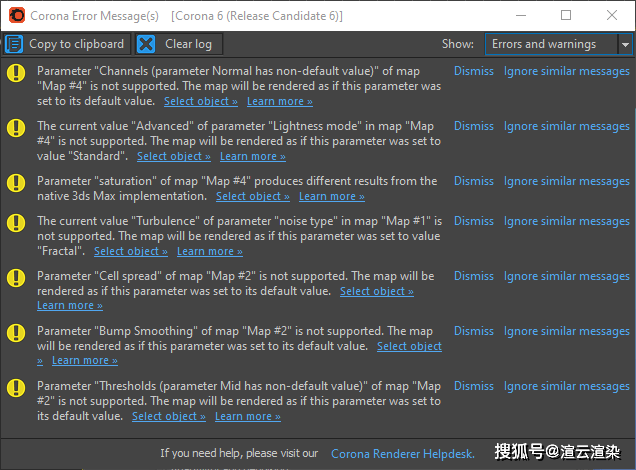Maximize the Corona Error Messages window
This screenshot has height=470, width=636.
(x=566, y=15)
